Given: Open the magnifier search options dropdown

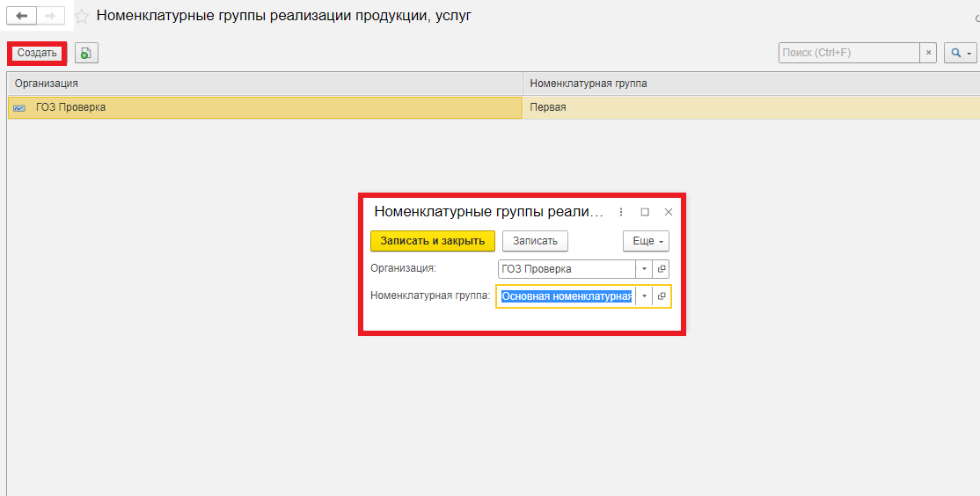Looking at the screenshot, I should pyautogui.click(x=960, y=54).
